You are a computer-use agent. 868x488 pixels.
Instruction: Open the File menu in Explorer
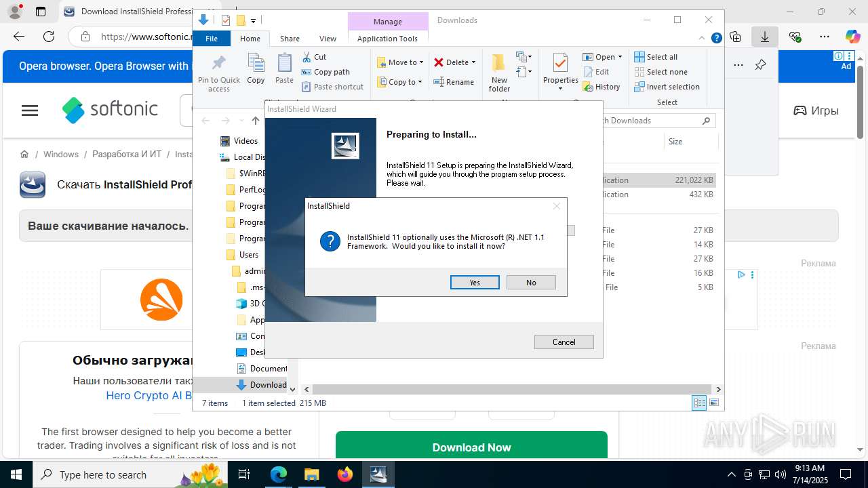(212, 39)
